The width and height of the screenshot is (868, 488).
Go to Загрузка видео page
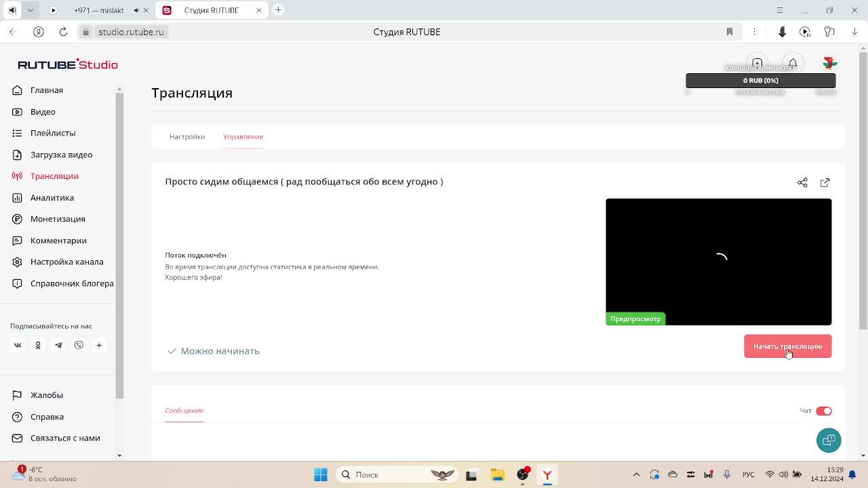(61, 155)
